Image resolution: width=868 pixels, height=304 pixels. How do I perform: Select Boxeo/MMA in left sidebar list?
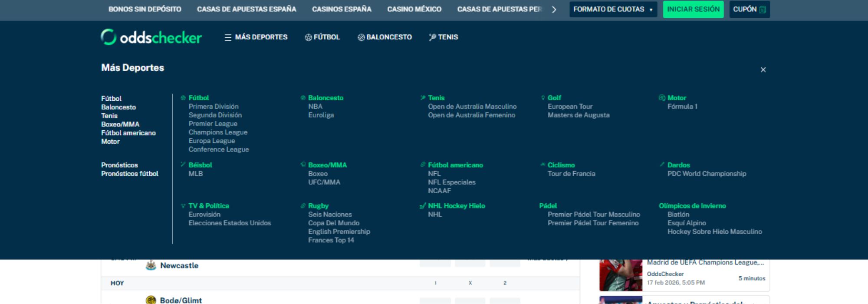click(120, 124)
